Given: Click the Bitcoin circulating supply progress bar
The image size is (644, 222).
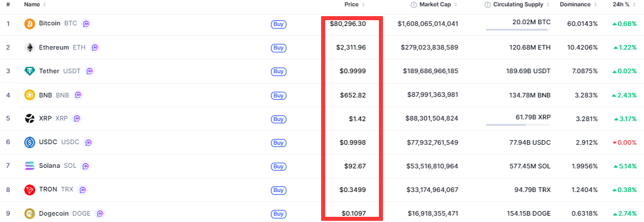Looking at the screenshot, I should [518, 30].
